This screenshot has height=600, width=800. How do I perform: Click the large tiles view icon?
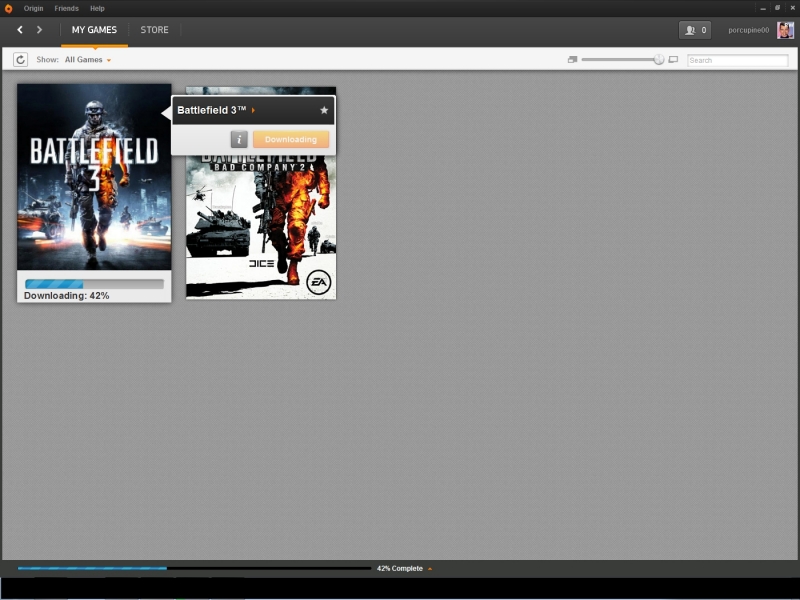point(673,60)
